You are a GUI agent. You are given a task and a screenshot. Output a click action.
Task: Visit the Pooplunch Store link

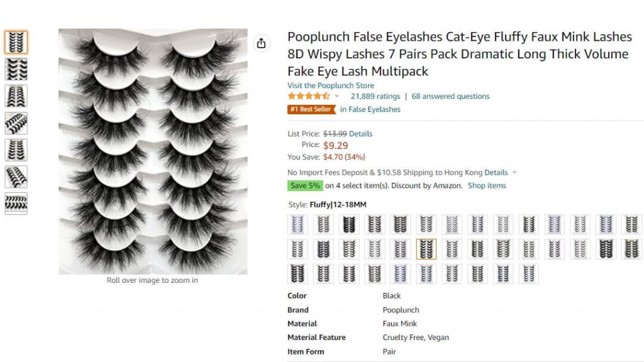pyautogui.click(x=330, y=85)
